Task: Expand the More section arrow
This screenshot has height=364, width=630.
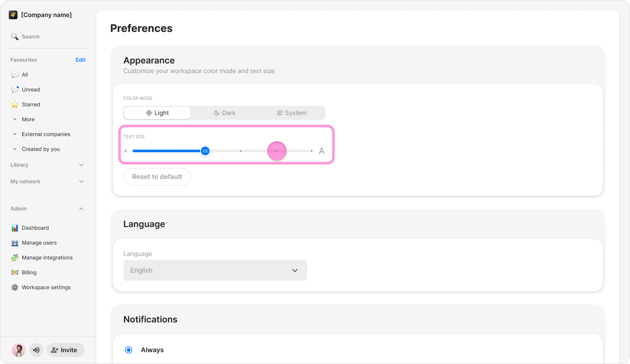Action: point(15,119)
